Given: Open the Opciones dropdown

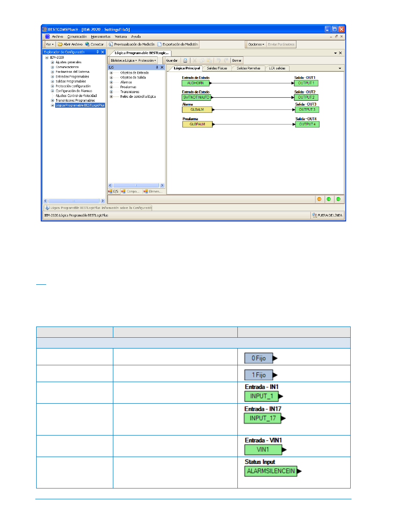Looking at the screenshot, I should 256,44.
